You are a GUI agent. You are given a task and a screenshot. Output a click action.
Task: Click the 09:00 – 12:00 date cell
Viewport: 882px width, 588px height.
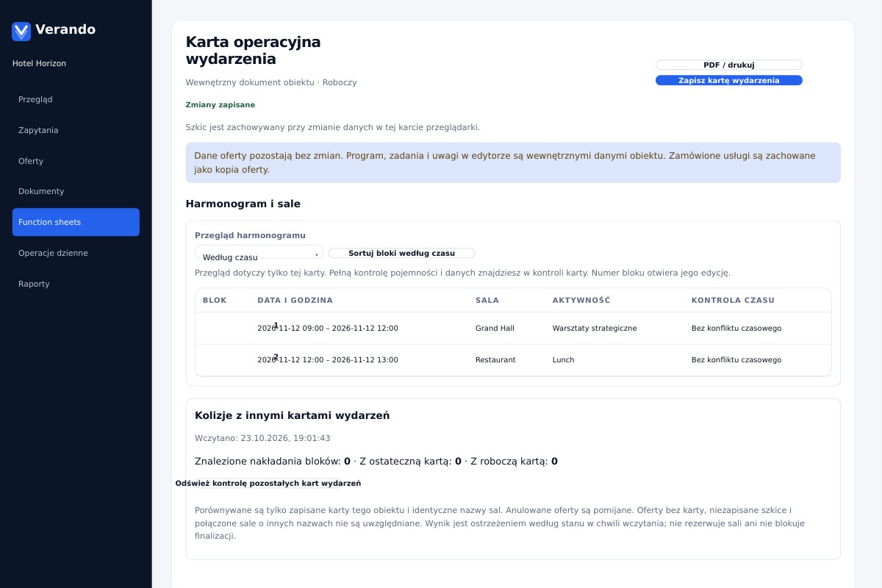pyautogui.click(x=327, y=329)
